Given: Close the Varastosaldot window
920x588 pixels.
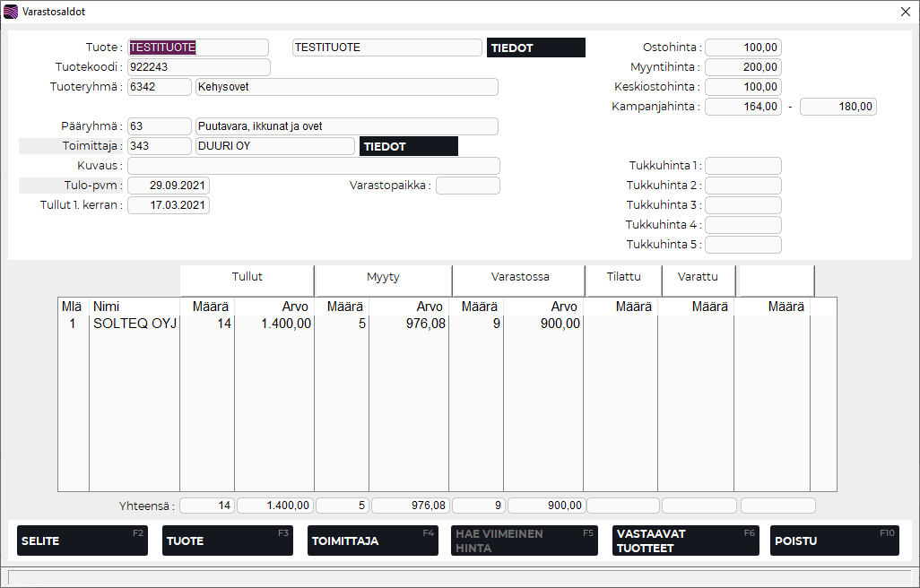Looking at the screenshot, I should [x=905, y=12].
